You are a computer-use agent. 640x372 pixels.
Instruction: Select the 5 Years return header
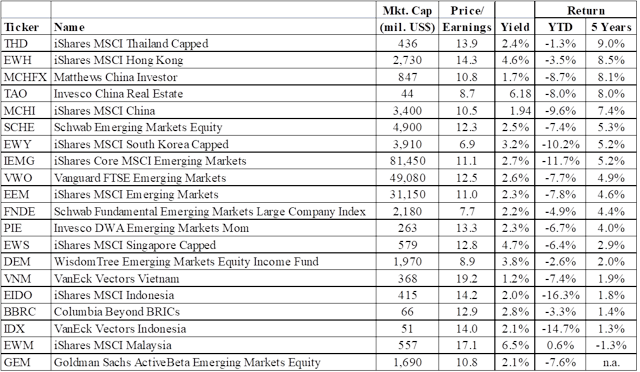pos(611,27)
